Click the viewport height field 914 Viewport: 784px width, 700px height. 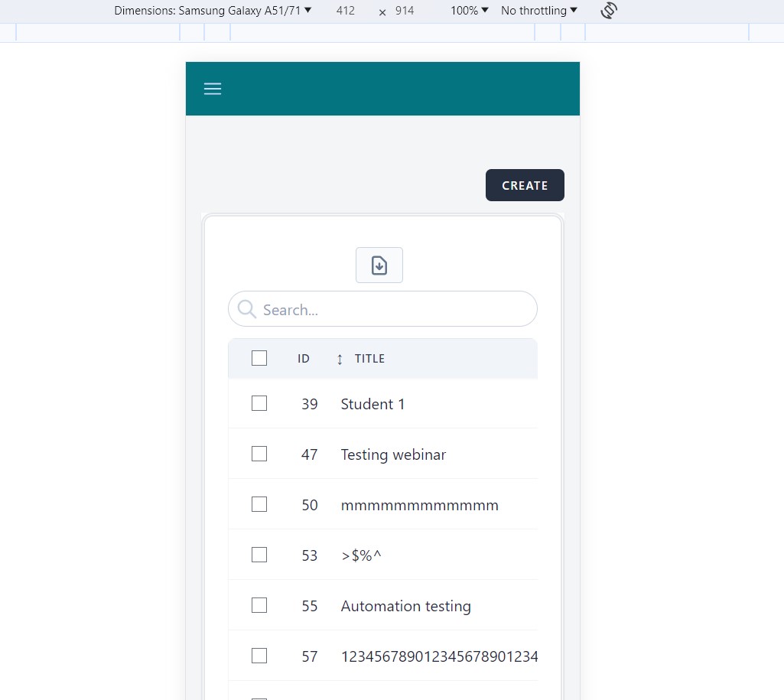point(405,11)
